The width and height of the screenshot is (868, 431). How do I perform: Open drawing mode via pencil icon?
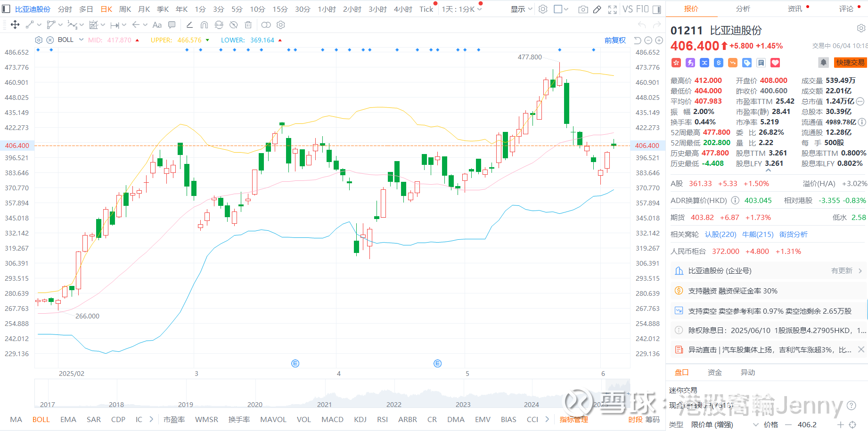(x=597, y=9)
